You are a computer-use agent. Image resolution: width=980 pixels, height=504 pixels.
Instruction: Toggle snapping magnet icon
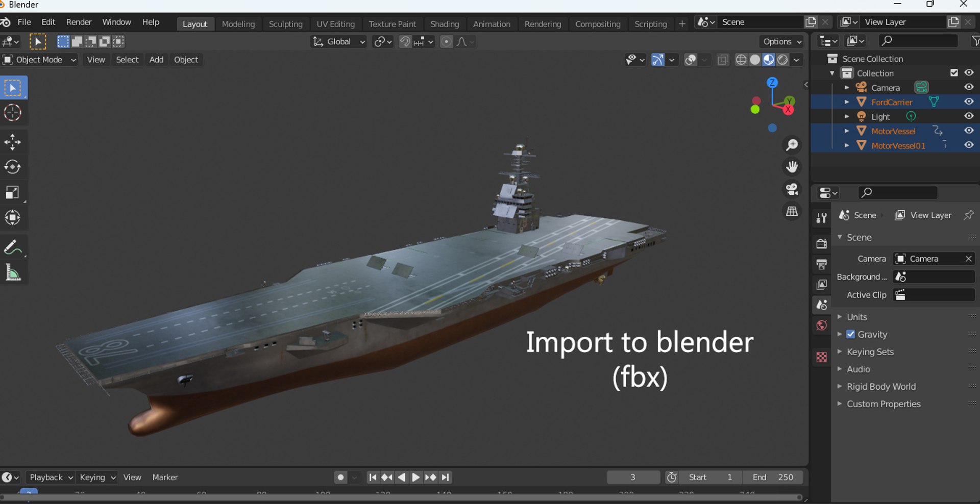405,42
